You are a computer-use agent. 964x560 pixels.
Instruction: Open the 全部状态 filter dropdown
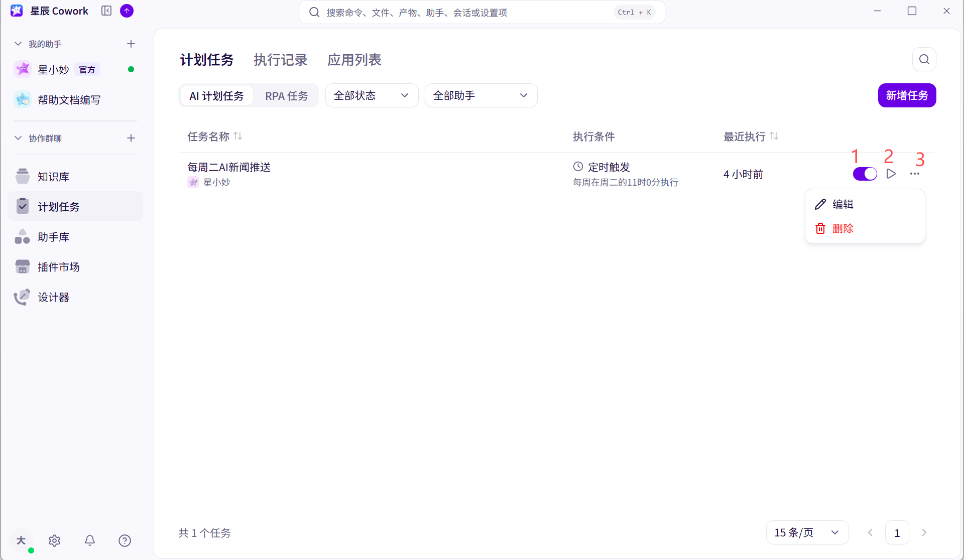372,95
